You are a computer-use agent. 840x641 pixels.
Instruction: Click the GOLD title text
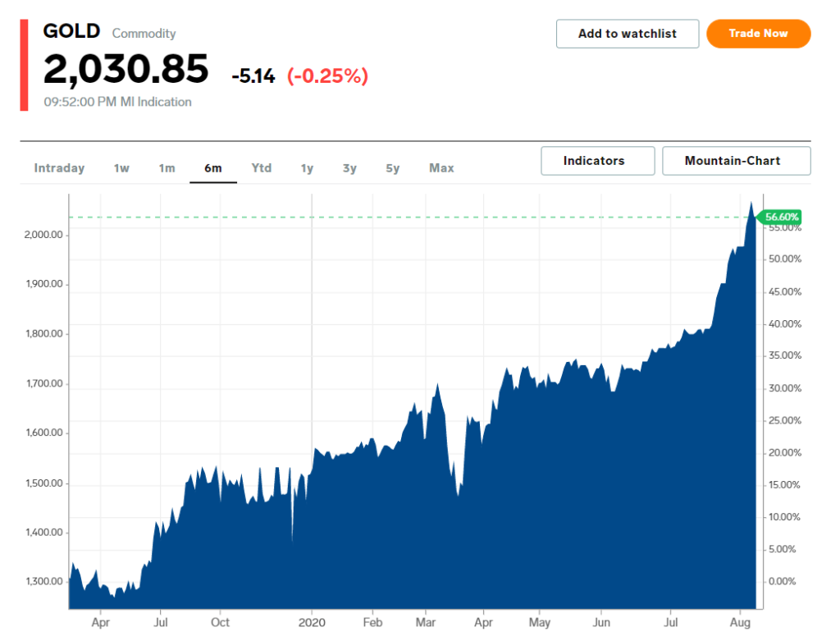[x=71, y=31]
